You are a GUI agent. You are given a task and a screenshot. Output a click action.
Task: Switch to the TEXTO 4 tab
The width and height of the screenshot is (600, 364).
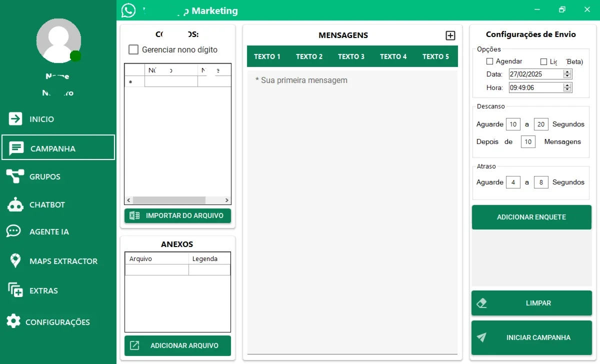[x=393, y=56]
